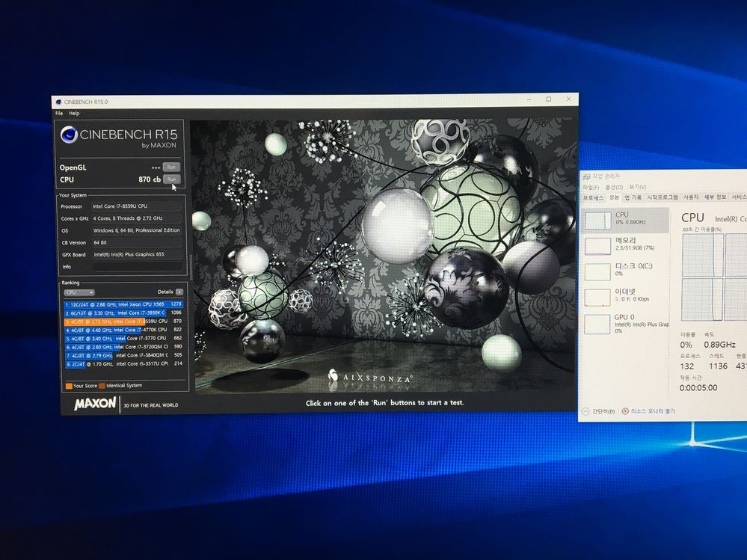
Task: Click the Details arrow button in Ranking
Action: 179,292
